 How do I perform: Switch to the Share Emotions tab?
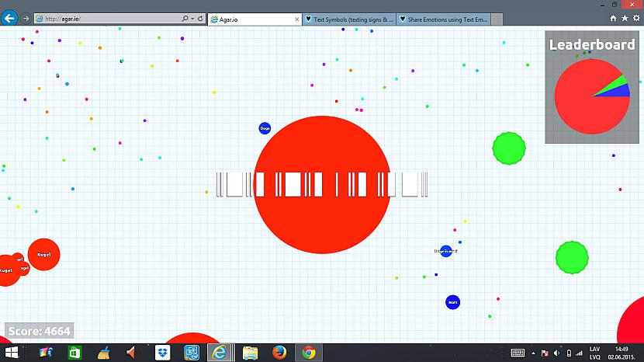pos(444,19)
